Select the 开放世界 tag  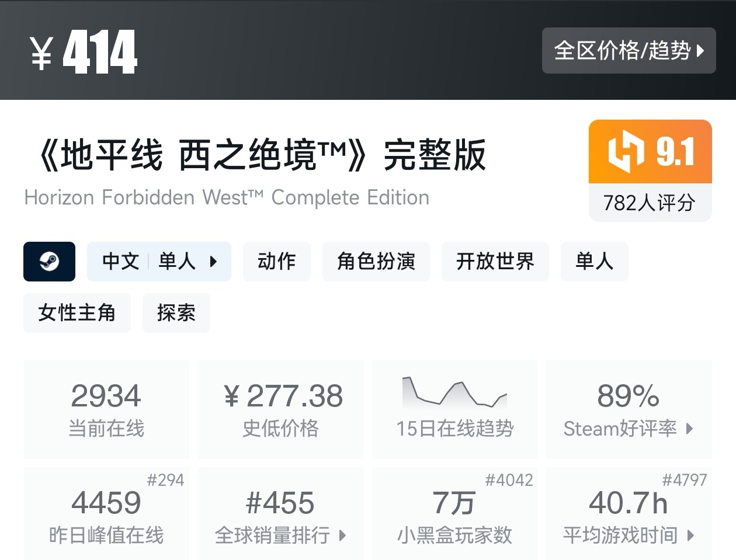click(495, 262)
